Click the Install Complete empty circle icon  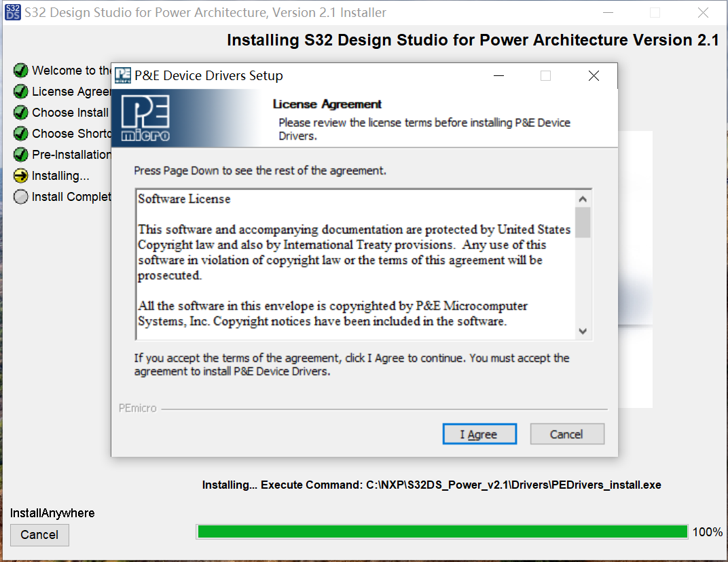(20, 197)
